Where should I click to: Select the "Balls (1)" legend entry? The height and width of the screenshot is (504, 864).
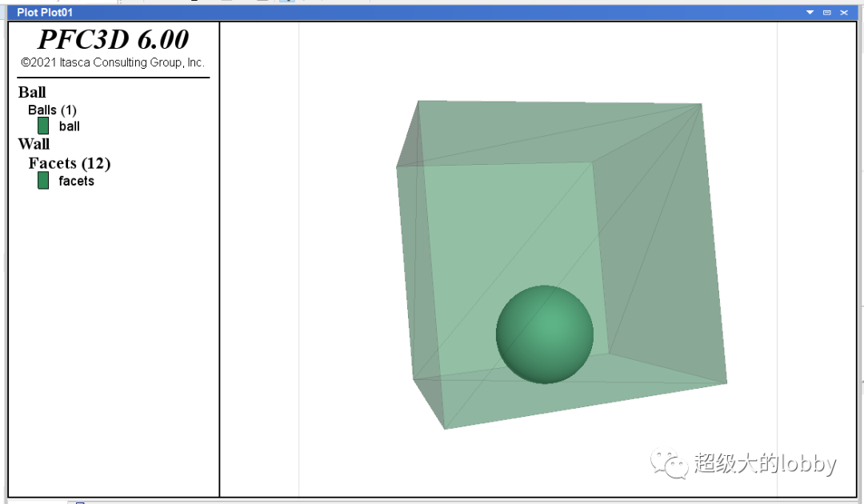coord(50,110)
